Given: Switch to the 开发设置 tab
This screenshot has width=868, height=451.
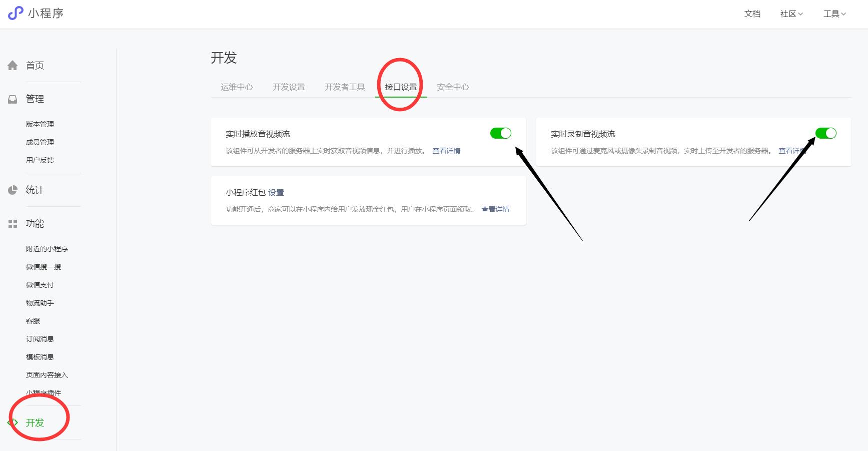Looking at the screenshot, I should point(289,87).
